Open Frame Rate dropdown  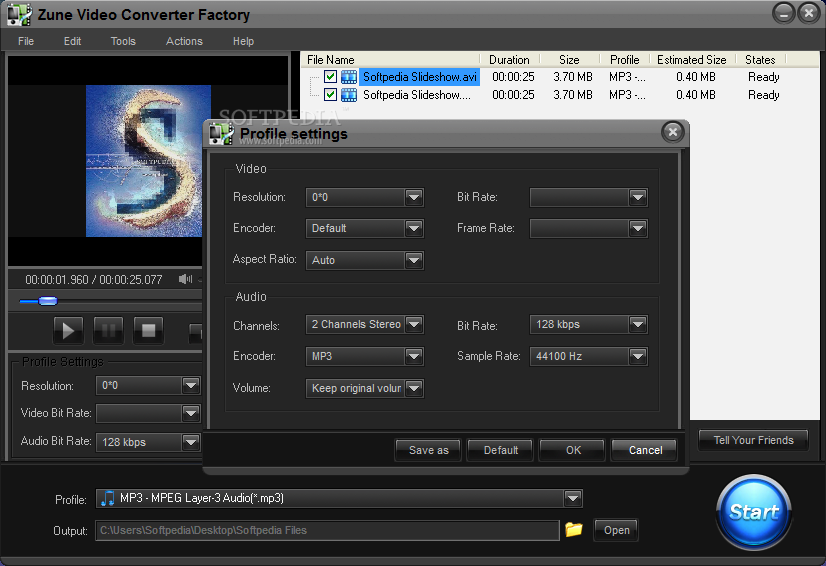(x=638, y=229)
